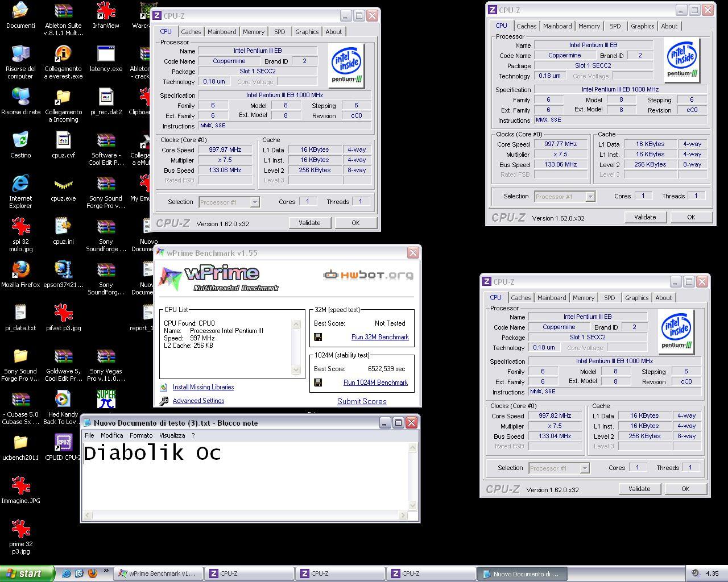Screen dimensions: 728x582
Task: Click the Notepad horizontal scrollbar
Action: [x=246, y=515]
